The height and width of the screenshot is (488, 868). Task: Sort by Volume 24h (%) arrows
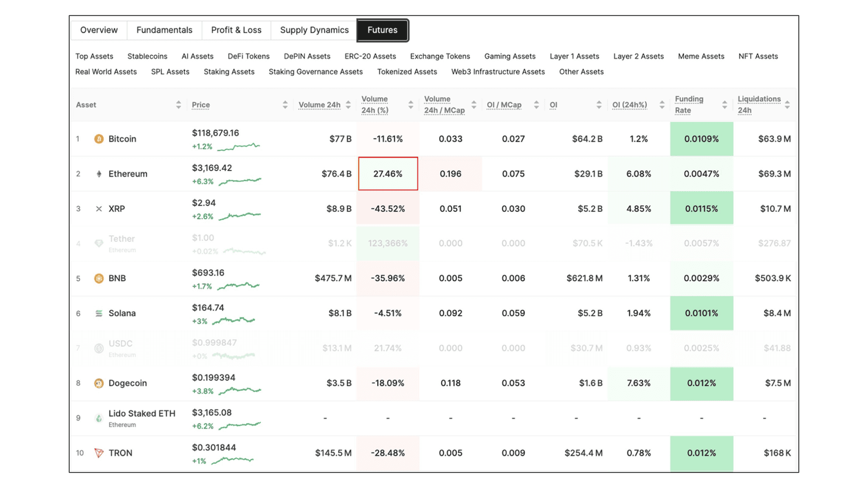pos(411,105)
